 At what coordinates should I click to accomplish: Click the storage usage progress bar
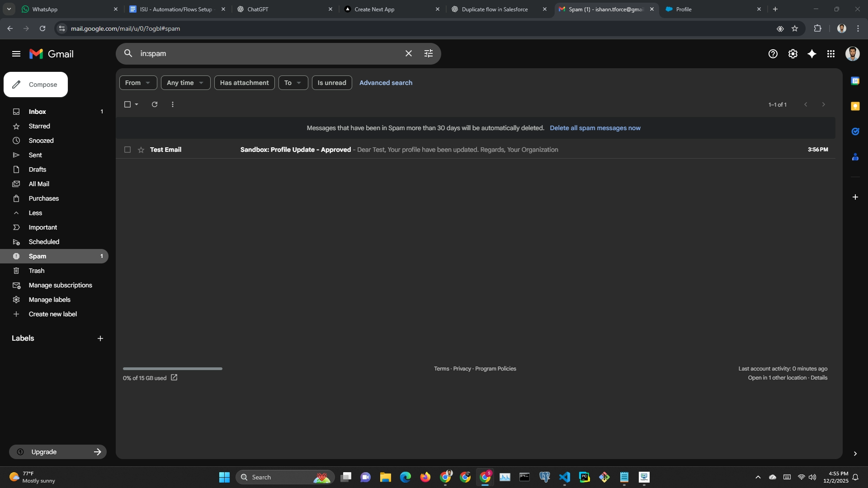pyautogui.click(x=172, y=369)
